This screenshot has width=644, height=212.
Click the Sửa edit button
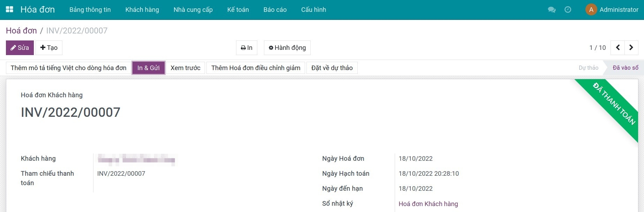tap(20, 48)
